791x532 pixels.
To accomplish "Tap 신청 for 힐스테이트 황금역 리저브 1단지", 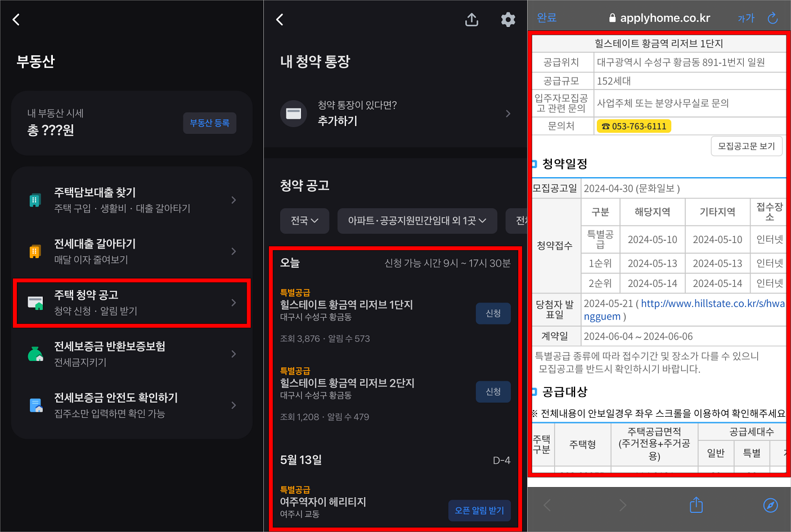I will point(493,313).
